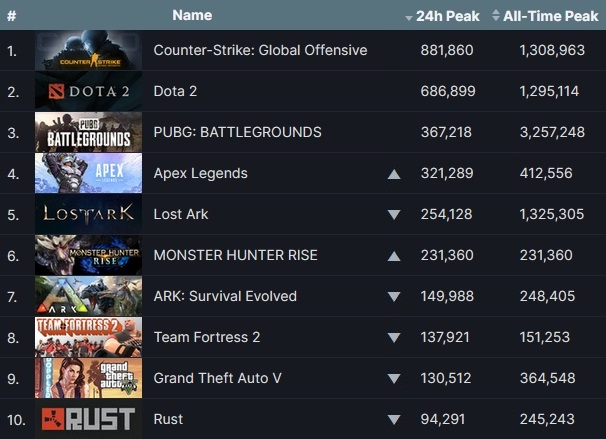This screenshot has width=606, height=439.
Task: Sort by 24h Peak column header
Action: pos(442,16)
